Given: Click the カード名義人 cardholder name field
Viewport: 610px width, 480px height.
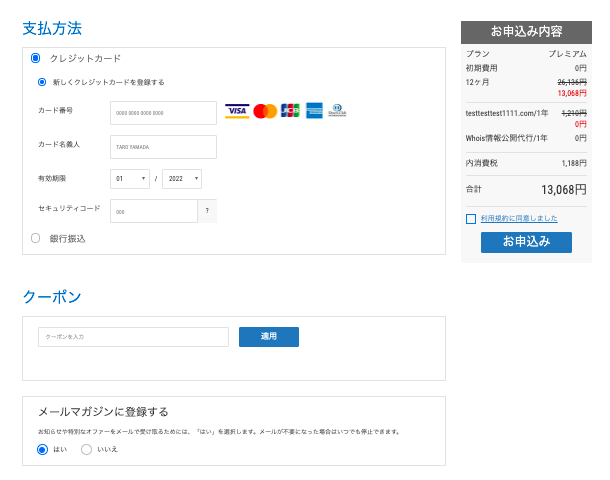Looking at the screenshot, I should coord(163,147).
